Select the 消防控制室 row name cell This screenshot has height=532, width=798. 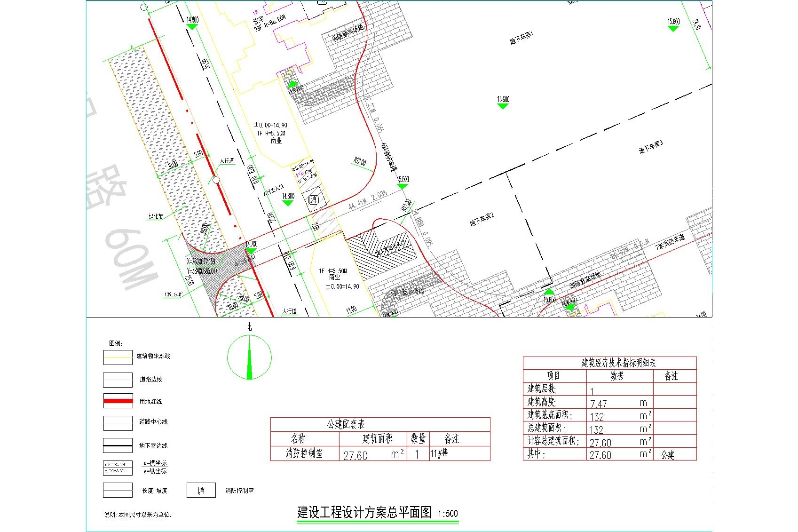click(x=304, y=453)
